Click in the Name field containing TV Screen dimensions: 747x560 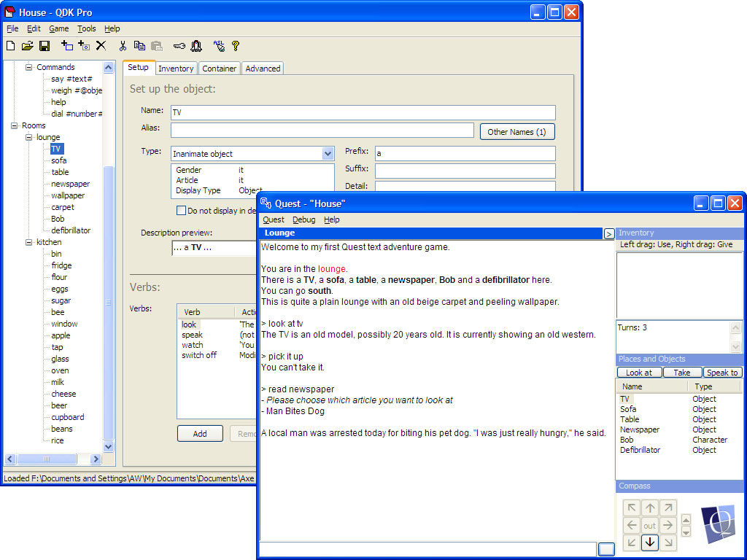[363, 112]
